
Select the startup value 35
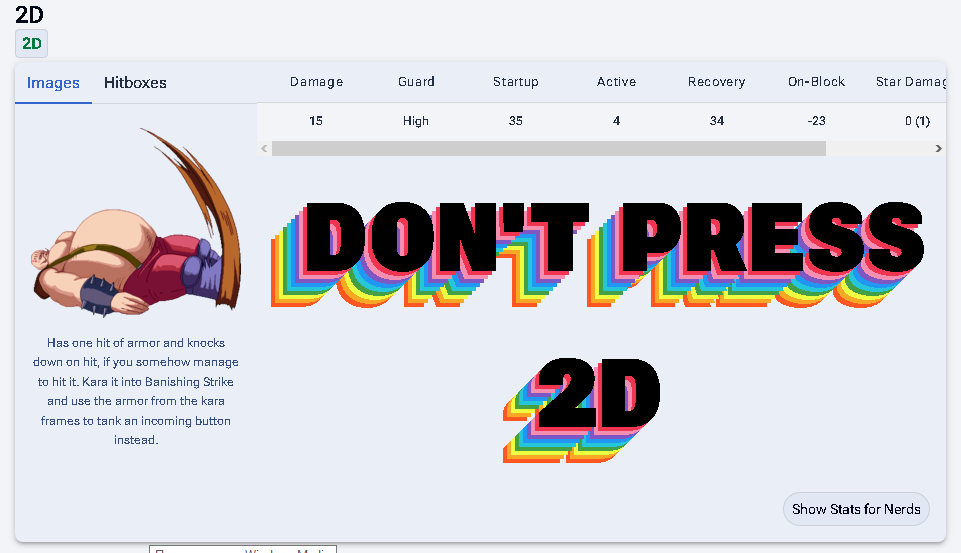click(x=515, y=121)
